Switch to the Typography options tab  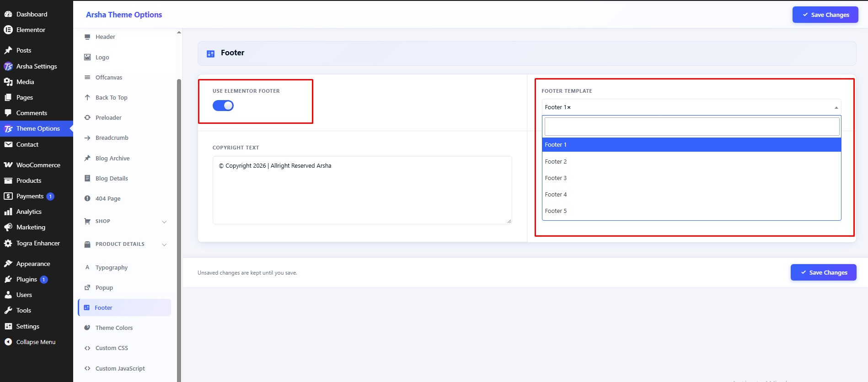coord(124,267)
